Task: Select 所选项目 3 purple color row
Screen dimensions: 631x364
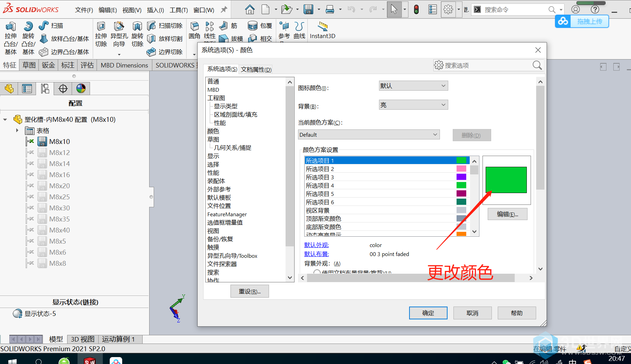Action: 387,177
